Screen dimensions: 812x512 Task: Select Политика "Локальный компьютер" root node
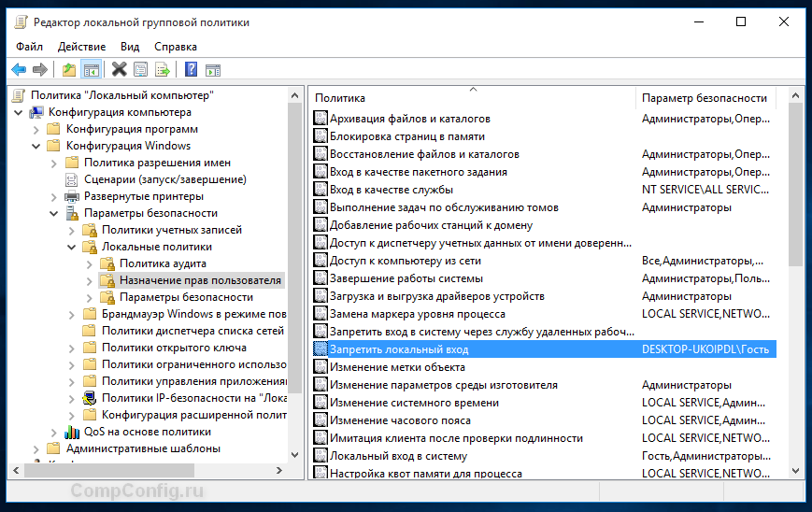(122, 95)
